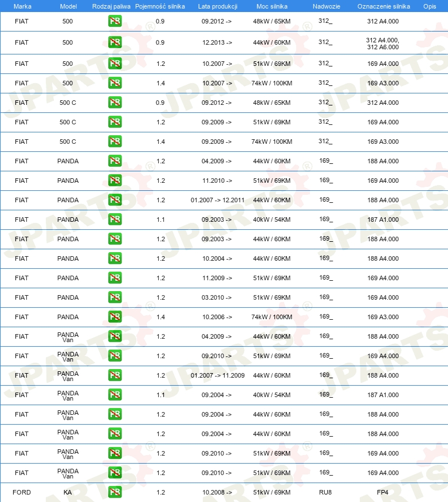448x502 pixels.
Task: Click the Model column header
Action: [69, 6]
